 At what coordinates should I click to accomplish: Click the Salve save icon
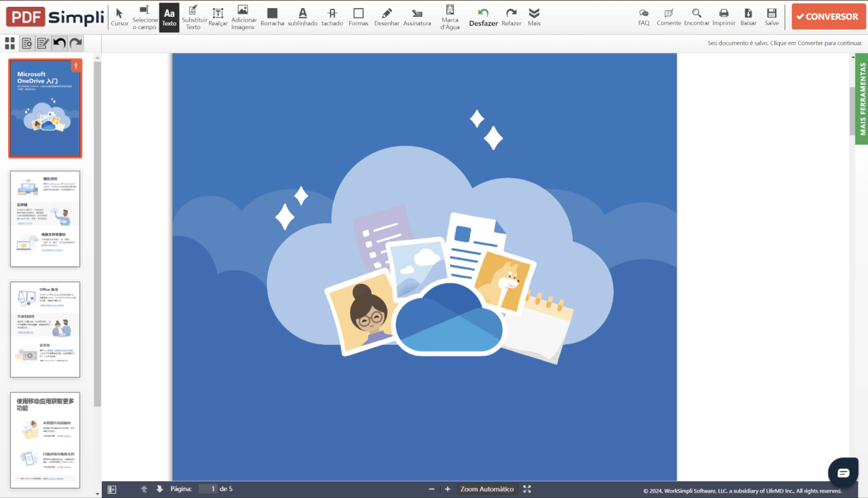coord(772,17)
